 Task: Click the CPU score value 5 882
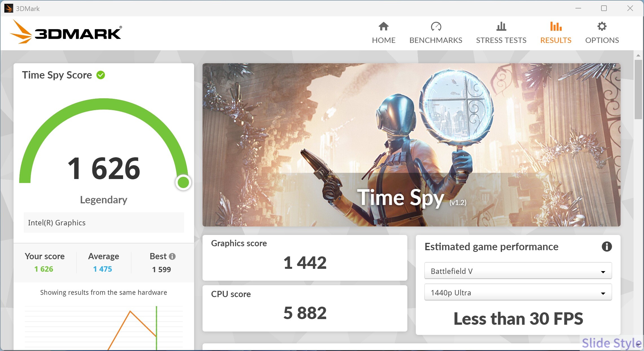[x=305, y=313]
